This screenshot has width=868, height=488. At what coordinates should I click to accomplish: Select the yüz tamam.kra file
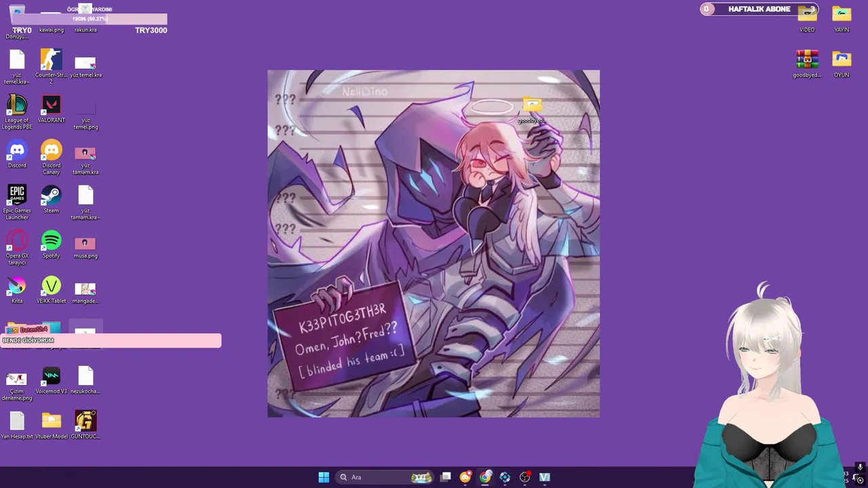pyautogui.click(x=85, y=160)
